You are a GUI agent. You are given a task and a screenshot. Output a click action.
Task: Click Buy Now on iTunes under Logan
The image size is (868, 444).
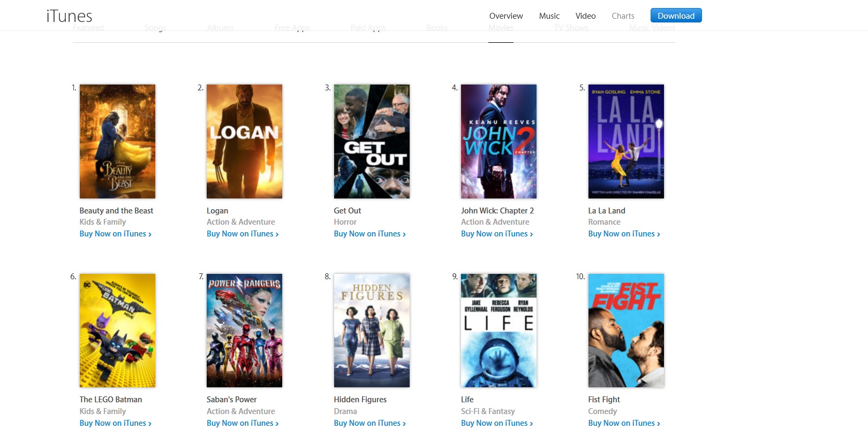(242, 234)
